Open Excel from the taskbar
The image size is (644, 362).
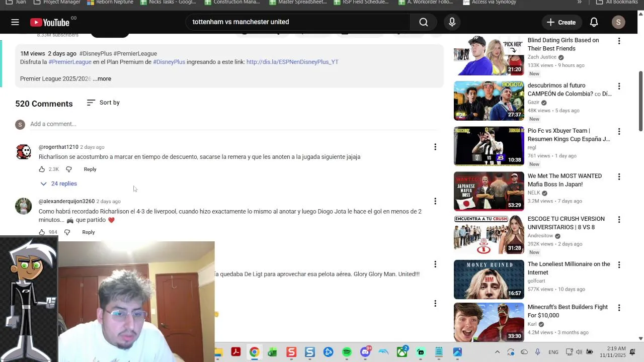point(272,352)
